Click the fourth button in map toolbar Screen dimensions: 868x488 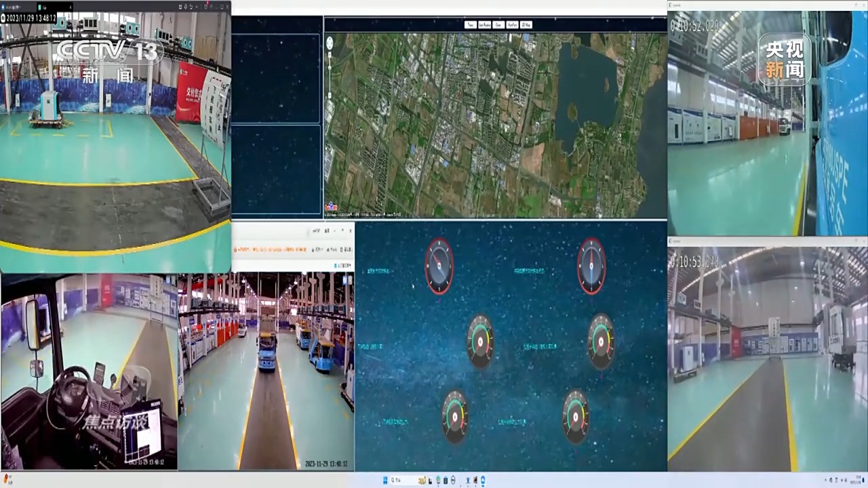click(512, 25)
